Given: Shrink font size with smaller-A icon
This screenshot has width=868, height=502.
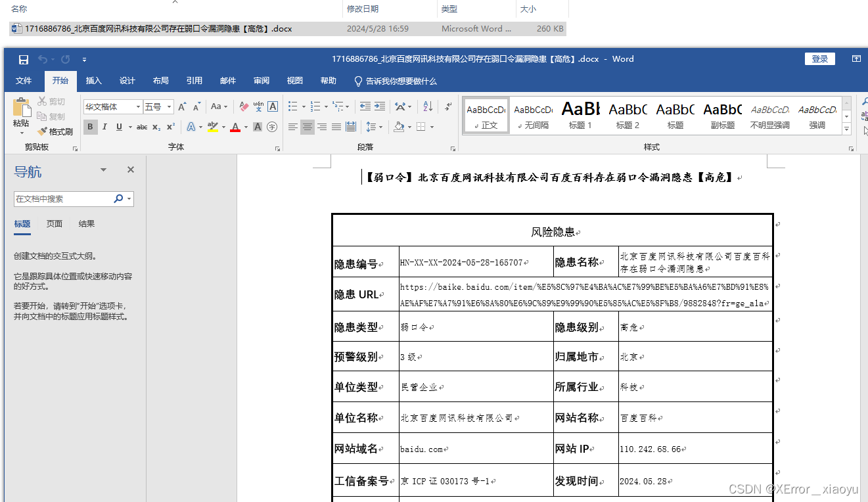Looking at the screenshot, I should point(196,106).
